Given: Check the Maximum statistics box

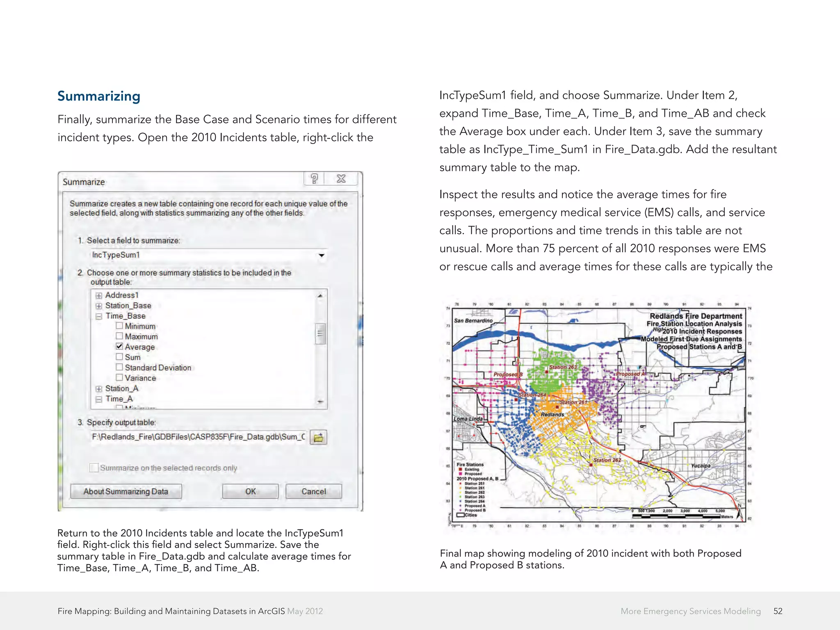Looking at the screenshot, I should 119,336.
